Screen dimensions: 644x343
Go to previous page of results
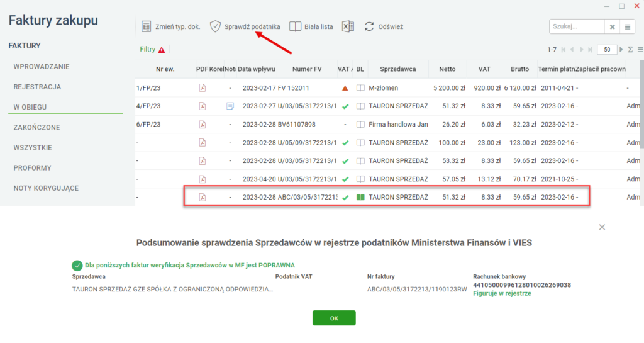point(572,50)
